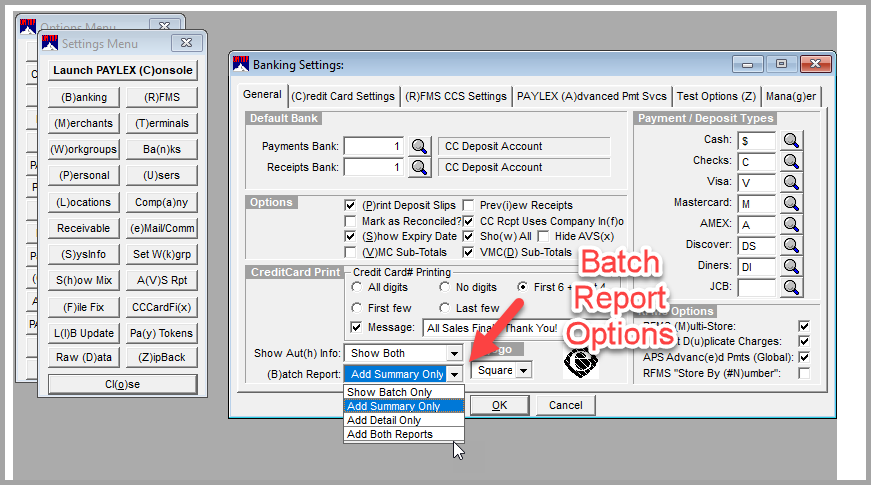Screen dimensions: 871x485
Task: Enable the Mark as Reconciled checkbox
Action: tap(350, 221)
